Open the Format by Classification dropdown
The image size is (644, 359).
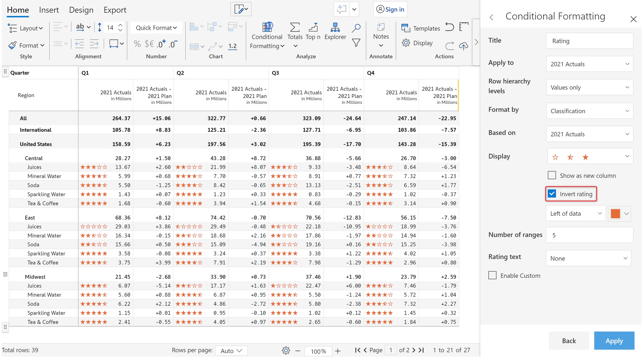click(589, 111)
